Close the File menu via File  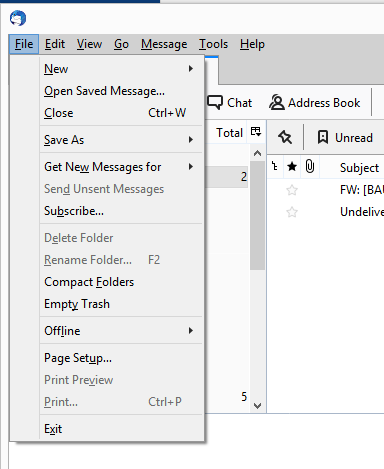(x=24, y=44)
